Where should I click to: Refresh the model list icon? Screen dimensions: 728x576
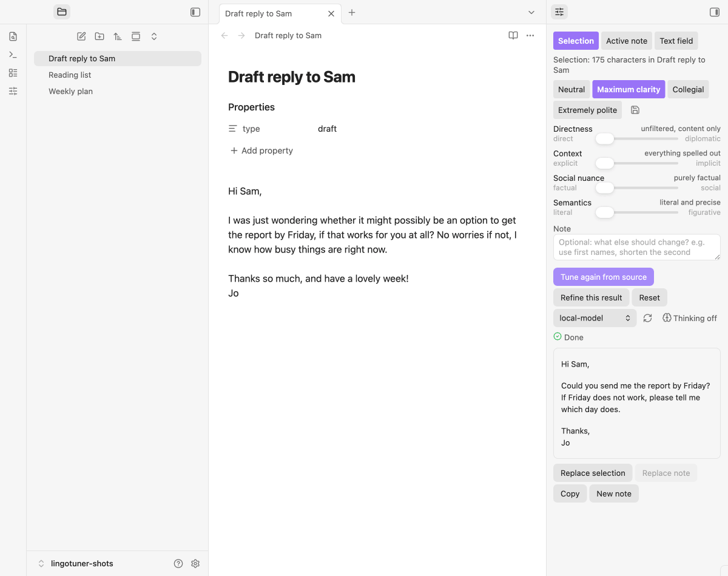647,318
